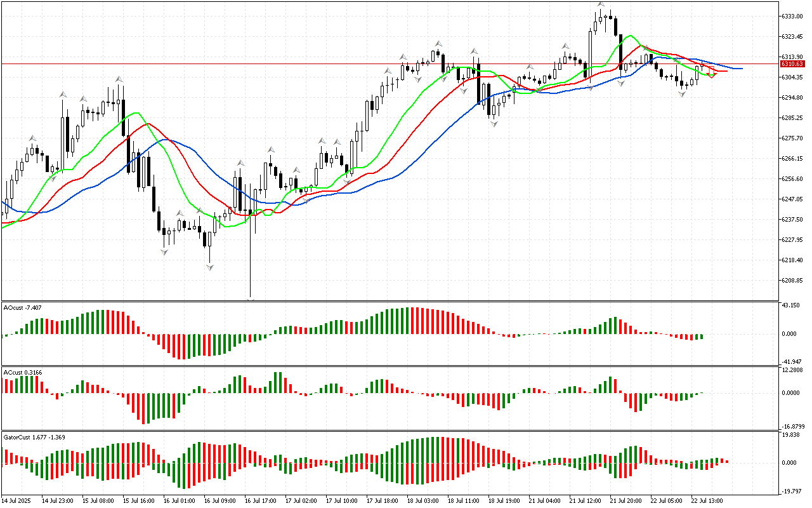
Task: Select the ACcust indicator label
Action: (x=23, y=372)
